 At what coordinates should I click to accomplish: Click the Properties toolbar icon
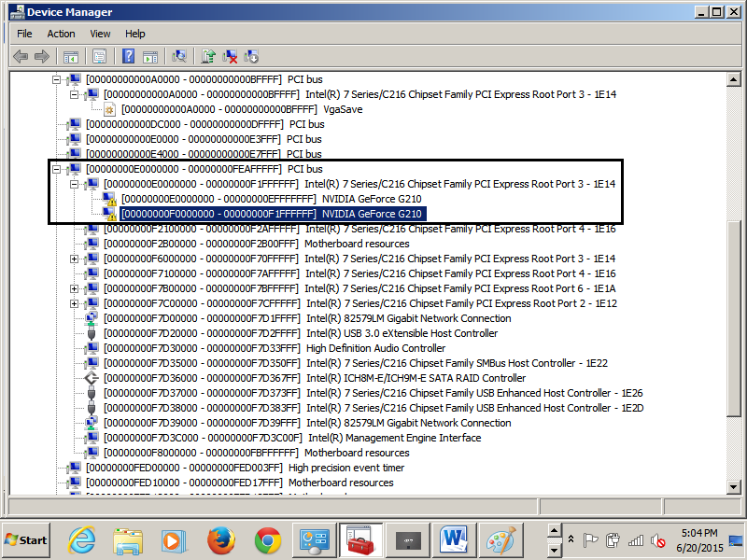click(99, 57)
